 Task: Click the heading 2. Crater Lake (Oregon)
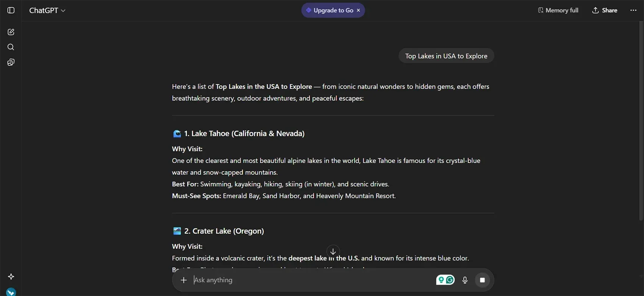[224, 231]
